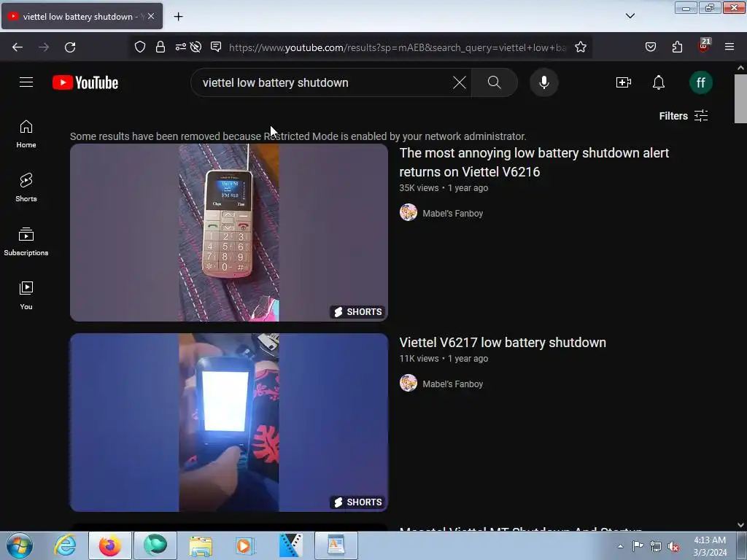Clear the search query with X
Screen dimensions: 747x560
[460, 82]
